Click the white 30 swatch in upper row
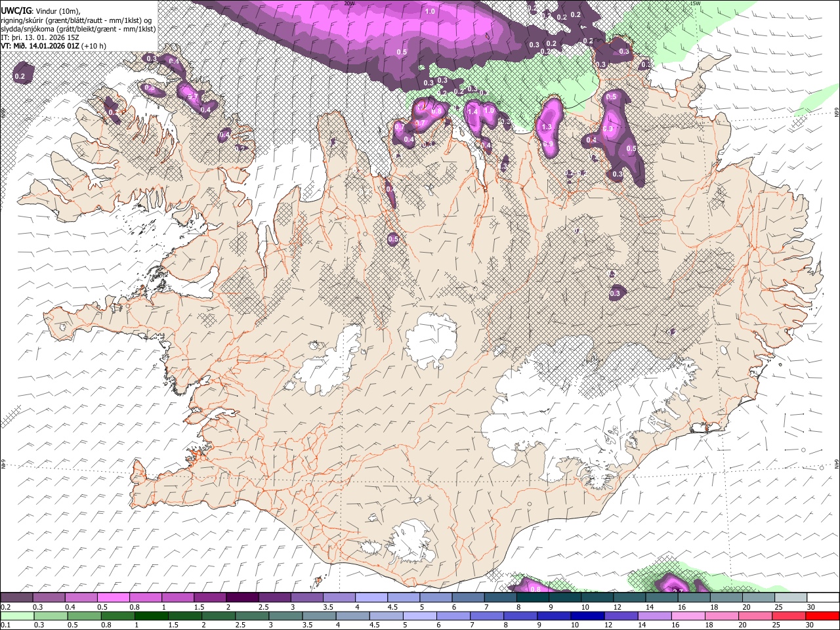This screenshot has width=840, height=630. [x=822, y=597]
